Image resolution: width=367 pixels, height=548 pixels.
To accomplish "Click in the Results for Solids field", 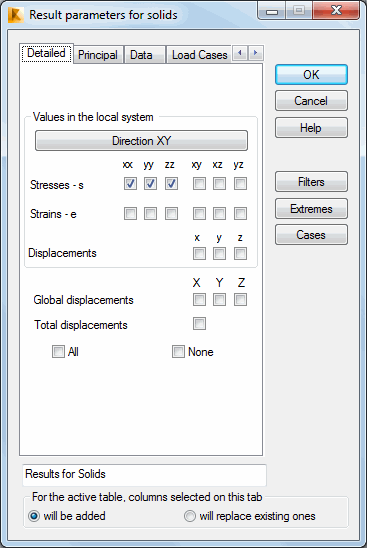I will pyautogui.click(x=144, y=475).
